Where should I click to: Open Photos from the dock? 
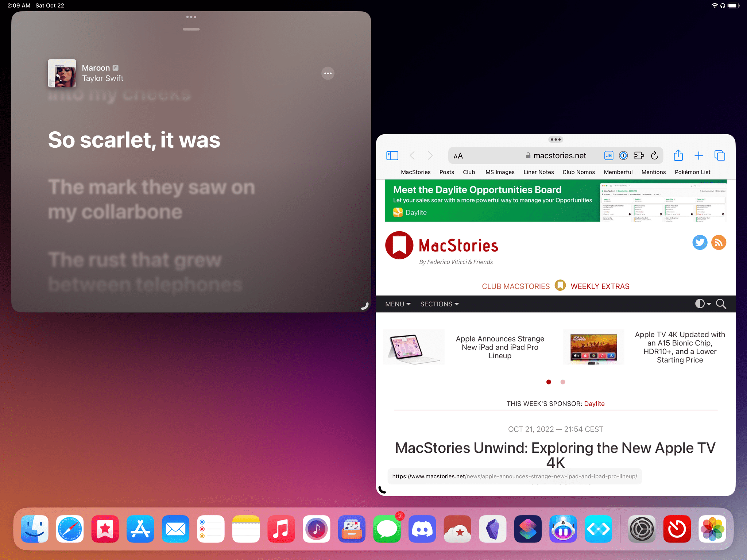click(x=712, y=529)
